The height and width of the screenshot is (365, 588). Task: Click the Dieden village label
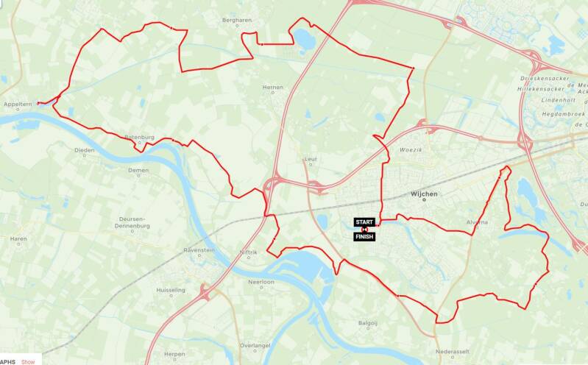coord(85,150)
